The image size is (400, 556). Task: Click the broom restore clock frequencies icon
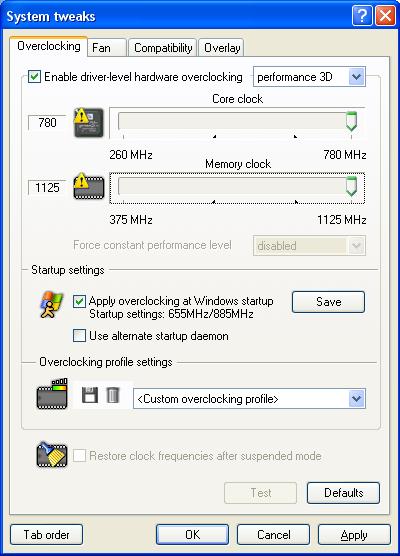(52, 455)
